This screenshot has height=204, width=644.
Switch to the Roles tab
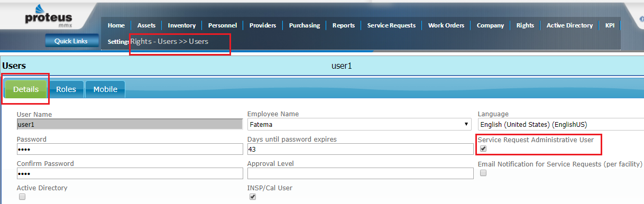pyautogui.click(x=66, y=89)
